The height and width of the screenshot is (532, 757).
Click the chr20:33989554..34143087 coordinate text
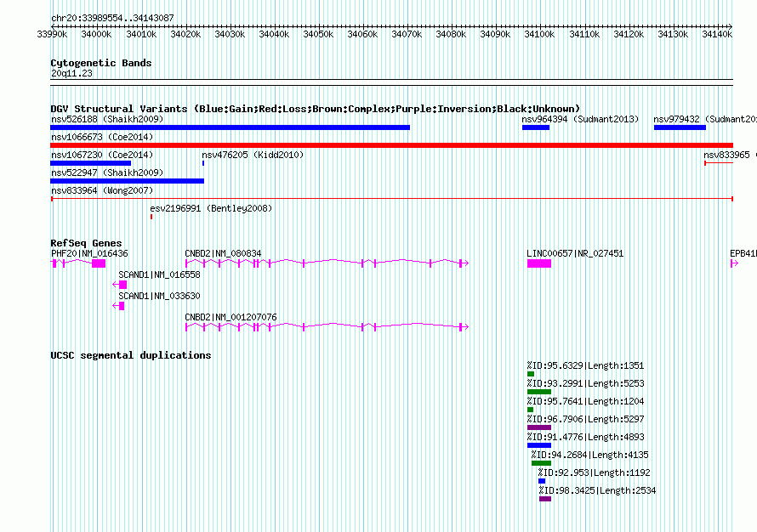click(112, 18)
